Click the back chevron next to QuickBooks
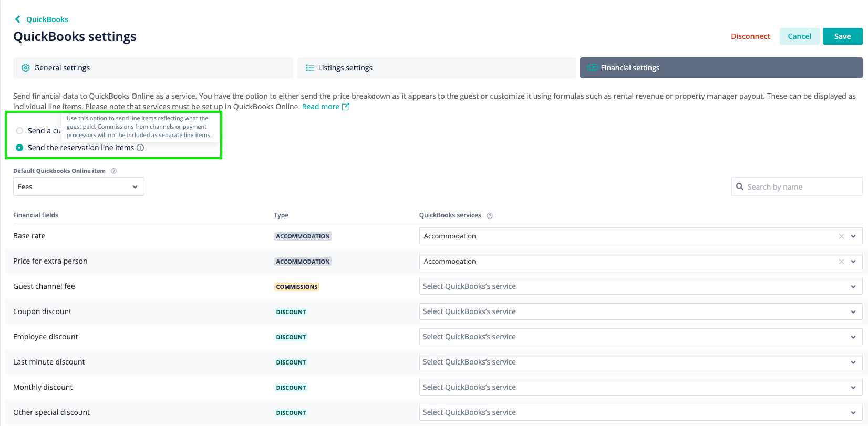Viewport: 868px width, 426px height. pyautogui.click(x=17, y=19)
